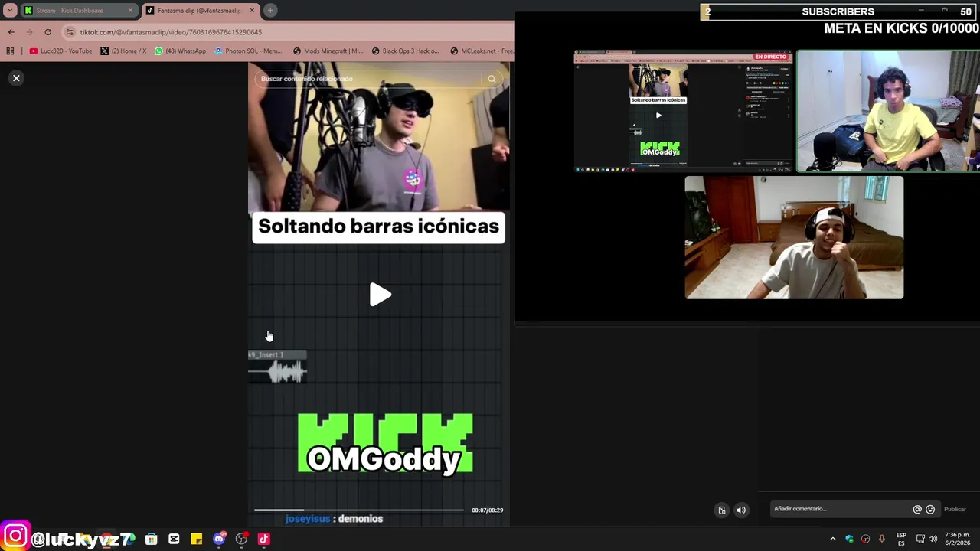980x551 pixels.
Task: Reload the TikTok page
Action: pos(47,32)
